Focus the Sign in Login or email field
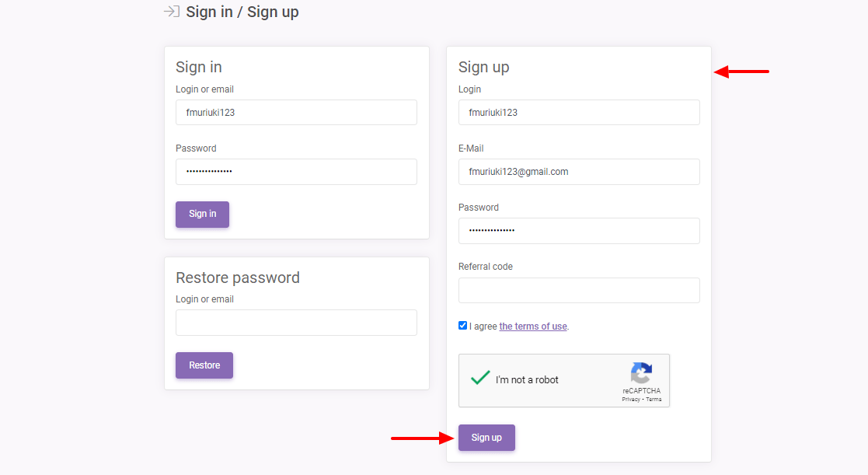The image size is (868, 475). click(x=296, y=113)
